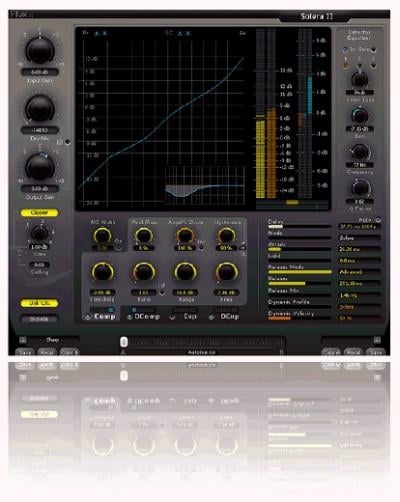
Task: Click the first SC display button atop graph
Action: click(180, 33)
